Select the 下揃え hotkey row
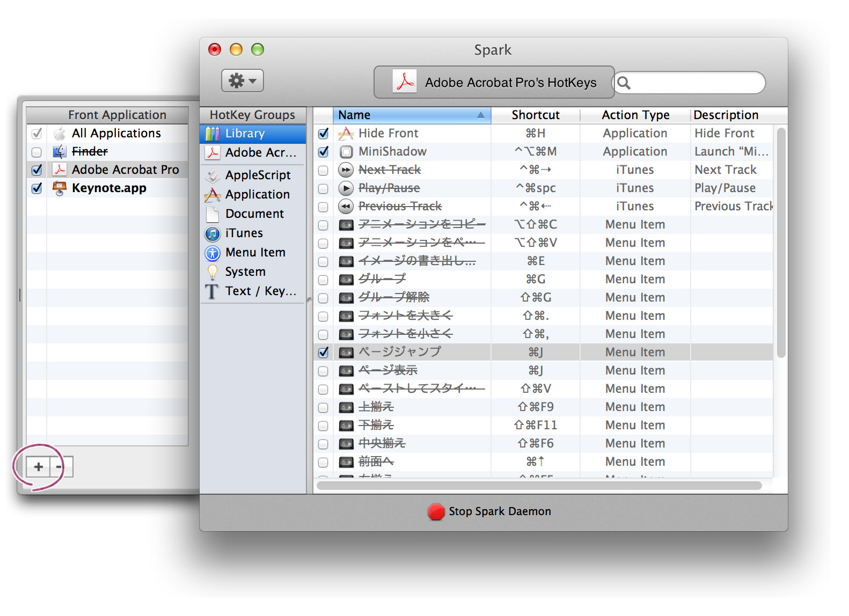The height and width of the screenshot is (616, 849). pyautogui.click(x=543, y=426)
